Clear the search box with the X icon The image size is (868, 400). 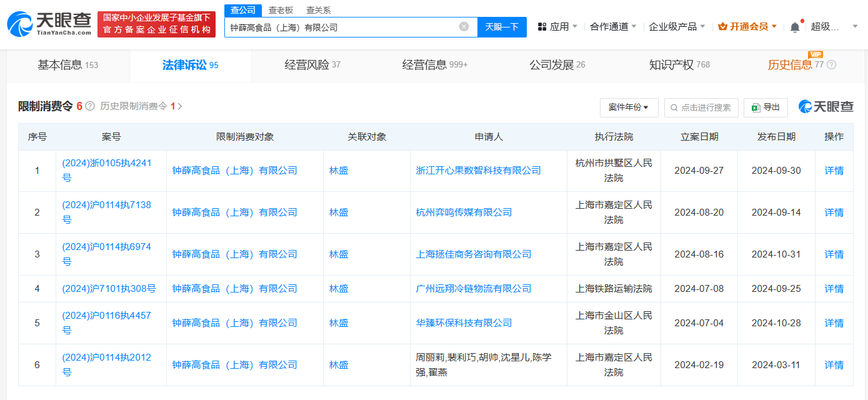tap(464, 27)
